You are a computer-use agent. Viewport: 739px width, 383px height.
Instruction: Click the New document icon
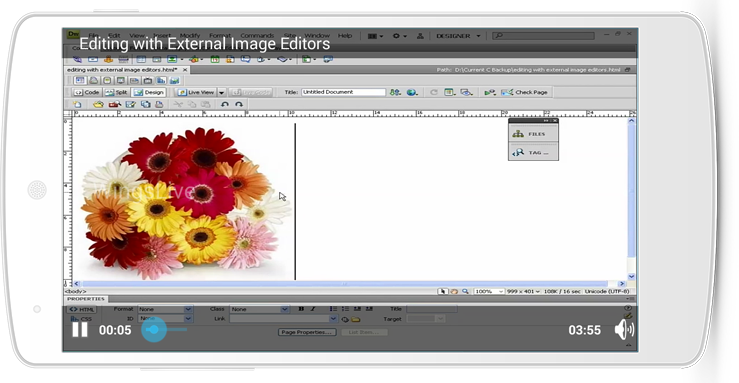[78, 105]
